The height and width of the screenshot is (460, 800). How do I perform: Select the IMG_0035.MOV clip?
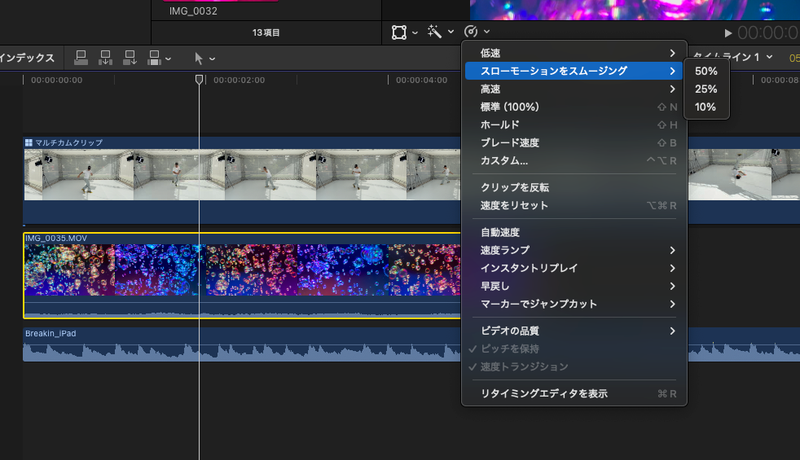coord(242,275)
